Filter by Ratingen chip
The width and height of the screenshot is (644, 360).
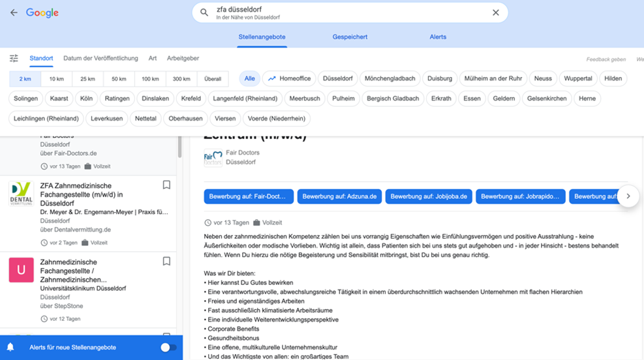[x=117, y=98]
